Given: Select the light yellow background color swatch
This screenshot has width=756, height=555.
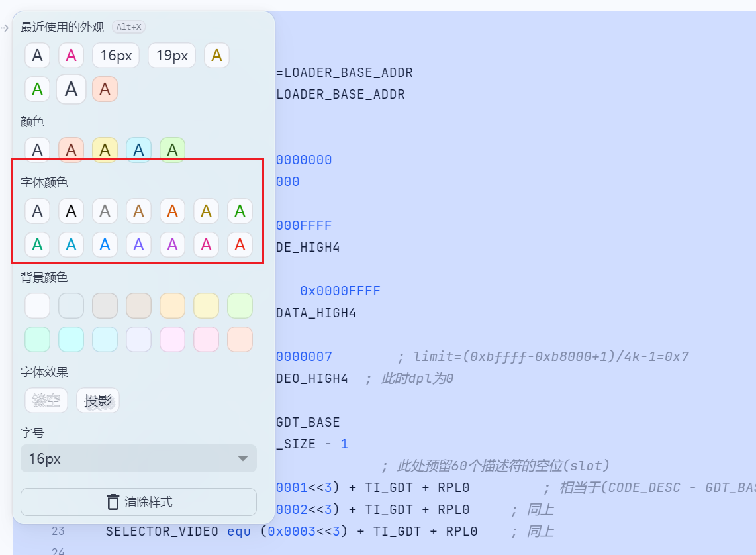Looking at the screenshot, I should (206, 306).
